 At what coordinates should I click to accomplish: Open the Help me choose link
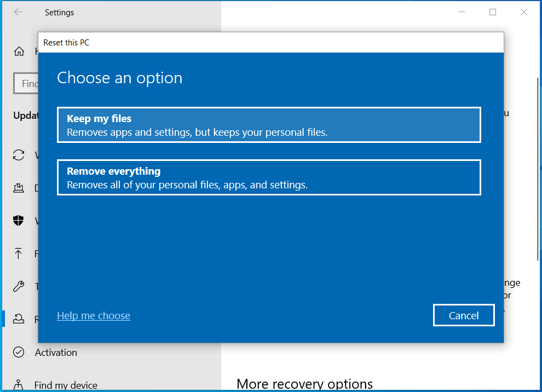point(94,316)
